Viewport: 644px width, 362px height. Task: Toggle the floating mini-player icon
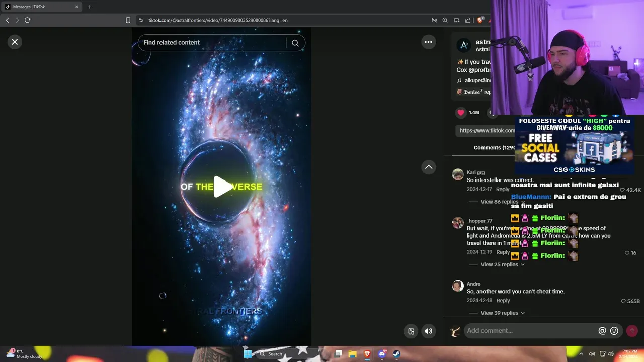411,331
